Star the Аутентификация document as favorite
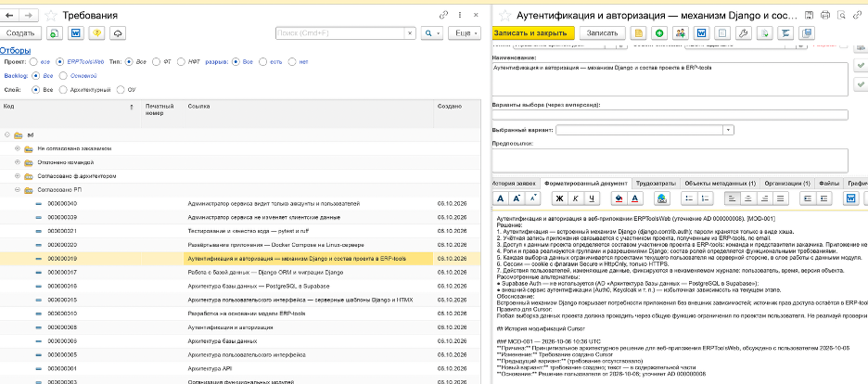This screenshot has width=868, height=384. (x=504, y=16)
